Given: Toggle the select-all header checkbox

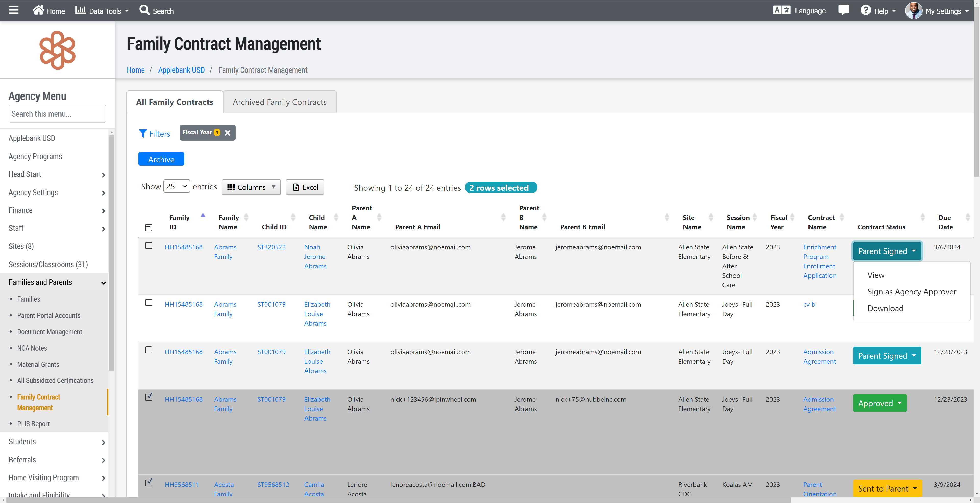Looking at the screenshot, I should click(x=149, y=227).
